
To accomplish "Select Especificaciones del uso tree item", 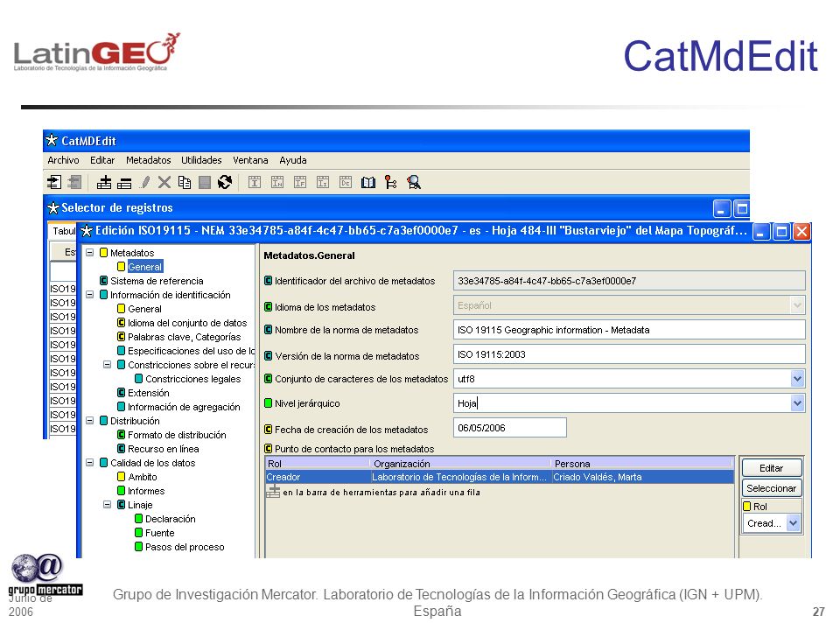I will point(192,351).
